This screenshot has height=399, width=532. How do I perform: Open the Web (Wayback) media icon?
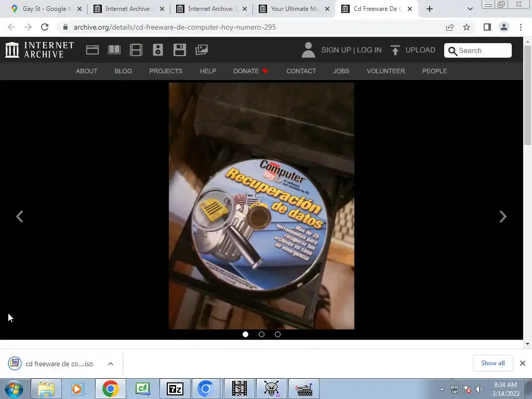click(92, 50)
